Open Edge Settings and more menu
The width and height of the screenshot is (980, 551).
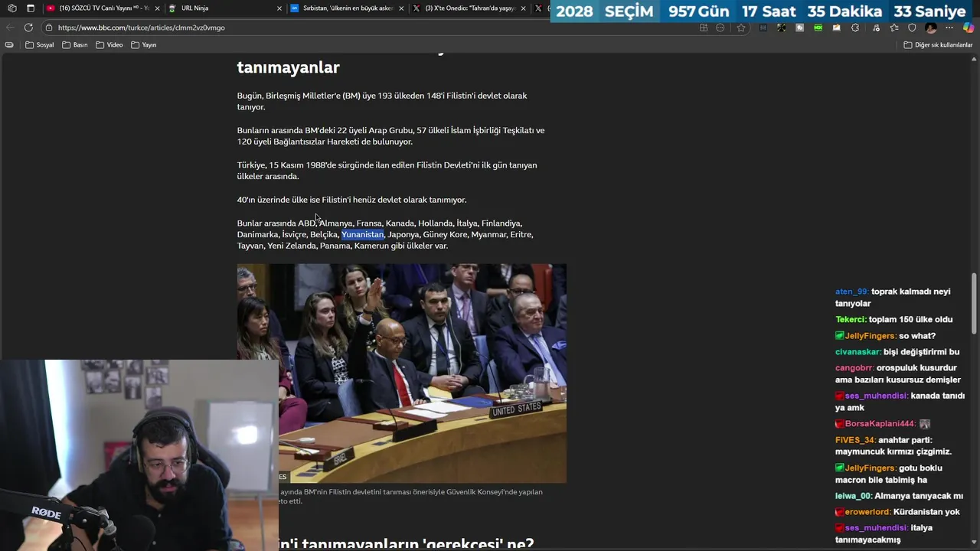949,28
